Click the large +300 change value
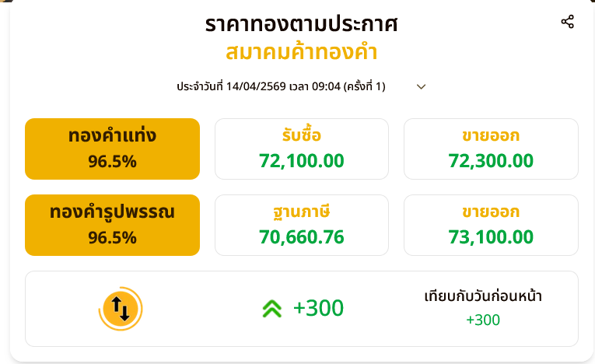595x364 pixels. point(318,309)
